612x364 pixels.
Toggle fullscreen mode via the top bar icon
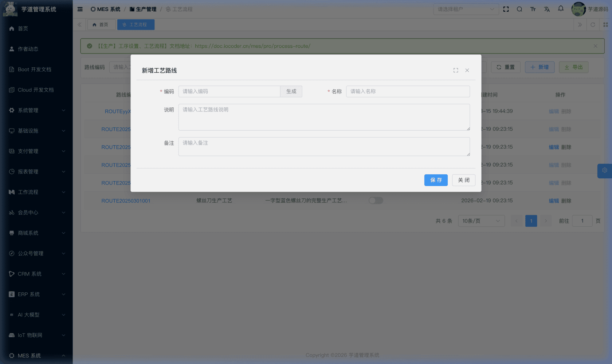506,9
